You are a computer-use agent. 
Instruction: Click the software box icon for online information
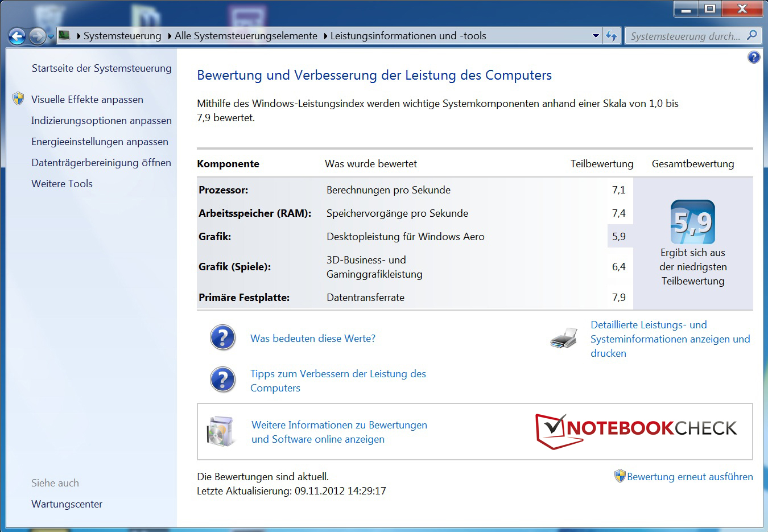[221, 431]
